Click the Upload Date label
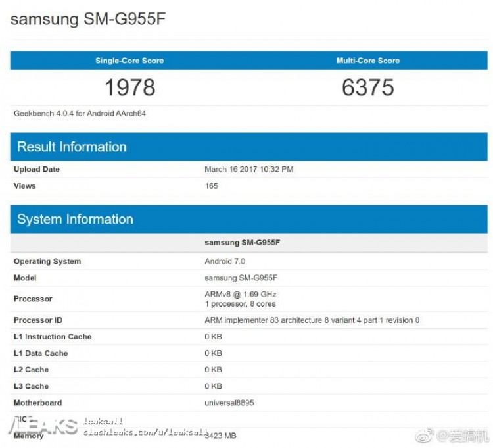 point(36,169)
